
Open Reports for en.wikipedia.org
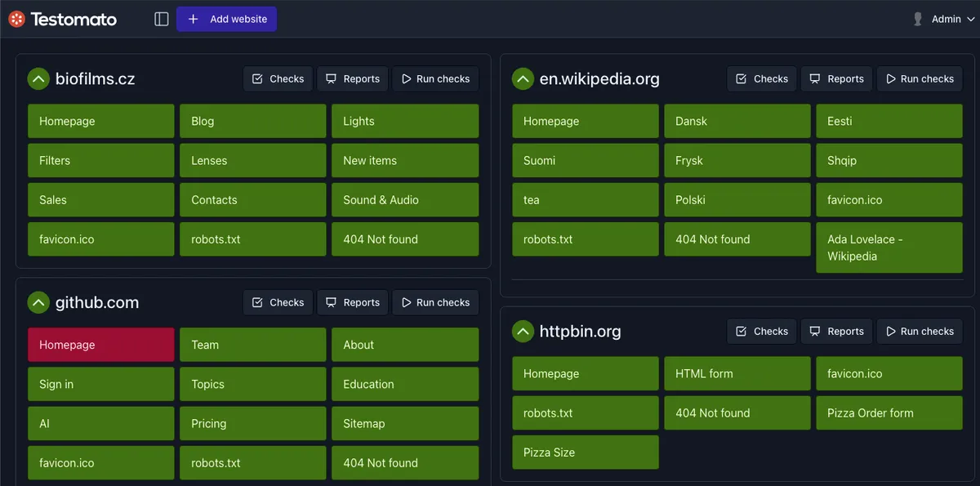pyautogui.click(x=837, y=79)
